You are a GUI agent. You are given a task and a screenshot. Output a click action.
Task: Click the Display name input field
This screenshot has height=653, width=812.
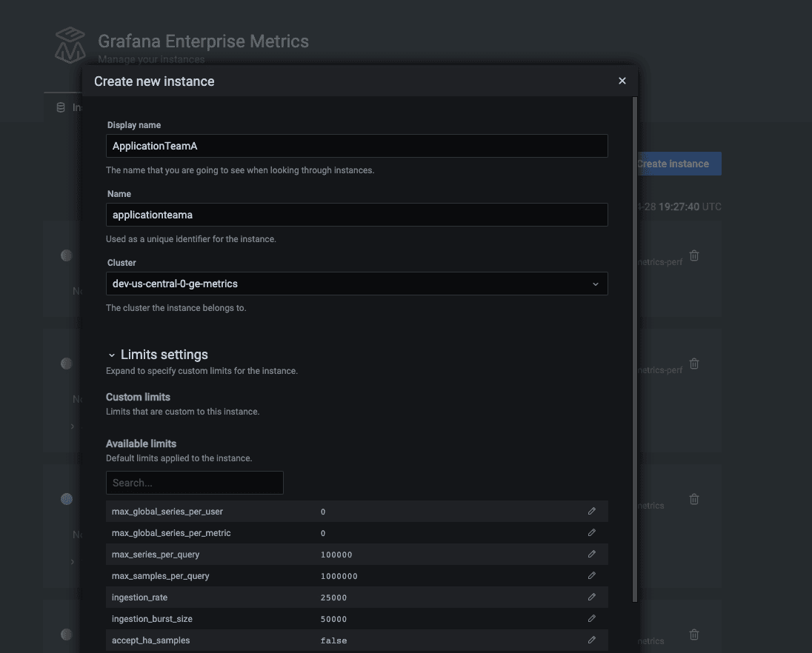[x=356, y=146]
